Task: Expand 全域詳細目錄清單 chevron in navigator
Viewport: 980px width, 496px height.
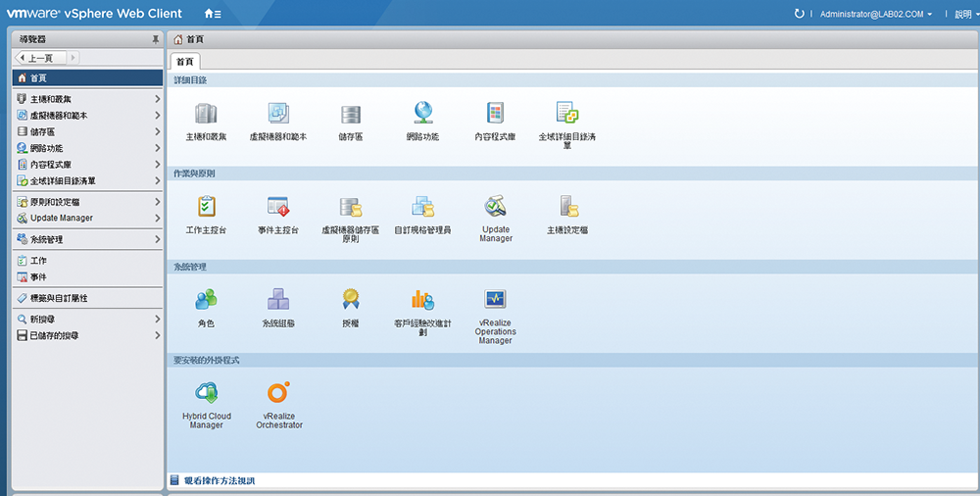Action: coord(157,180)
